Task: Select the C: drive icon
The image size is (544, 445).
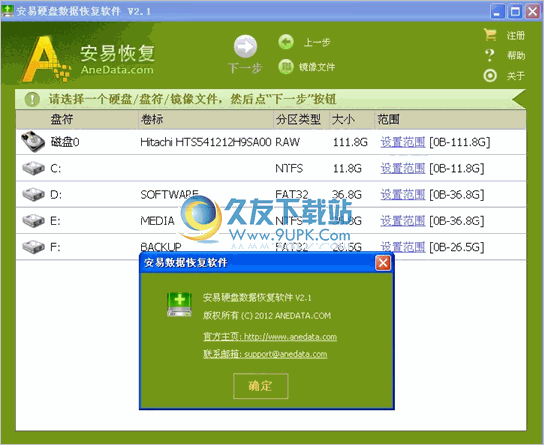Action: (33, 168)
